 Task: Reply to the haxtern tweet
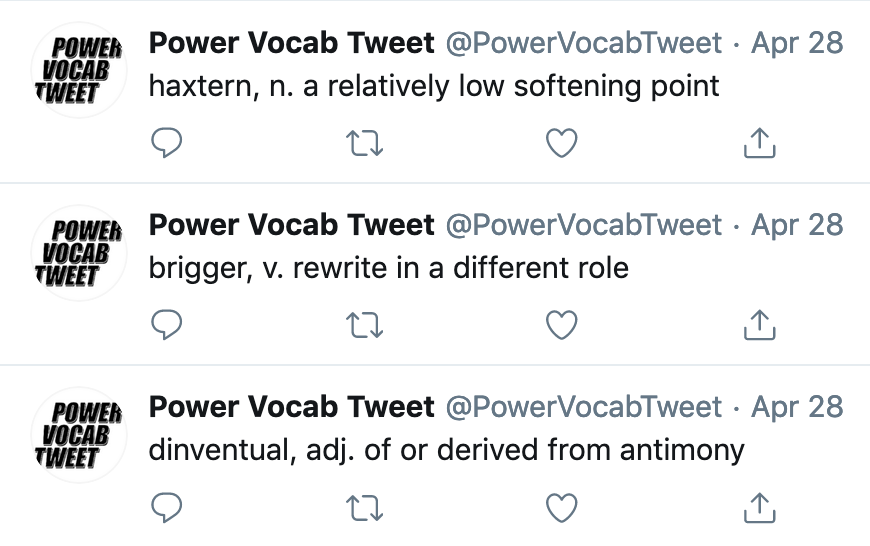(166, 143)
